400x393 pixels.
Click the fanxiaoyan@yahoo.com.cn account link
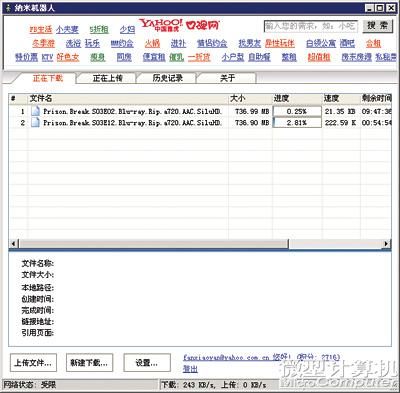point(226,357)
